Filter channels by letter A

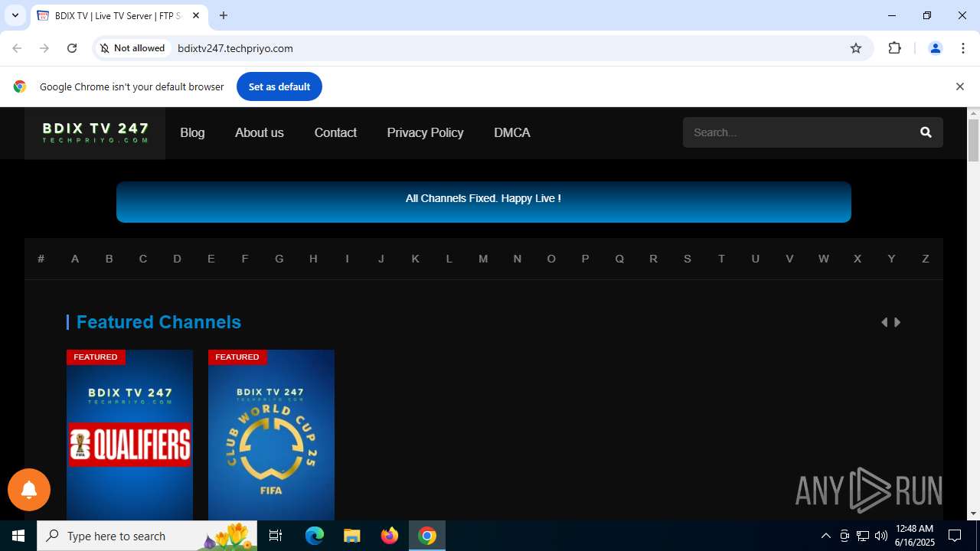click(75, 259)
